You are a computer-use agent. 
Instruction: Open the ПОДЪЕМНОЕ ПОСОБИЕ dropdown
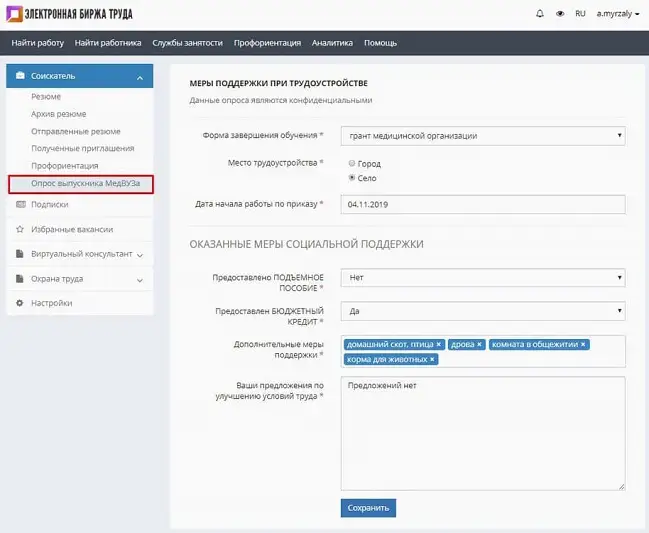482,278
